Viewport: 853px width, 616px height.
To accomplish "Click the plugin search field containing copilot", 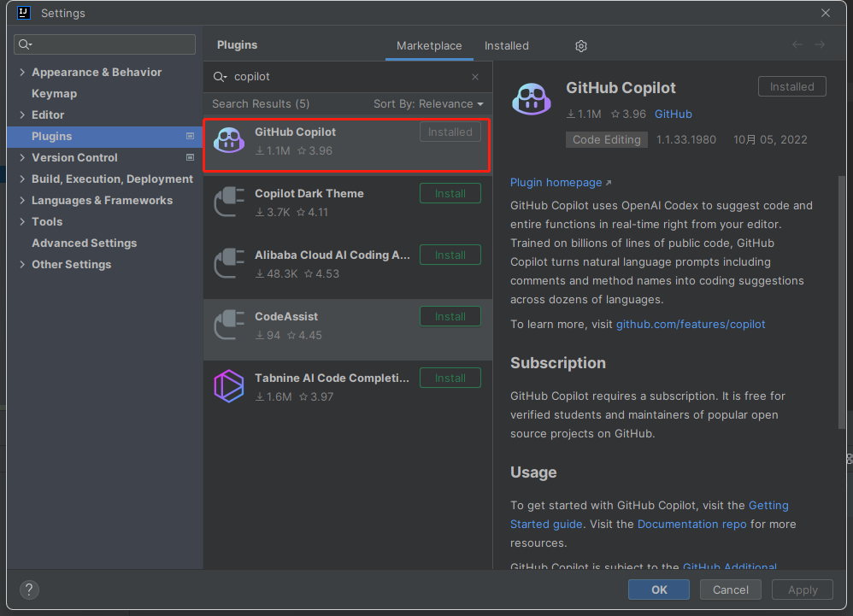I will point(348,77).
